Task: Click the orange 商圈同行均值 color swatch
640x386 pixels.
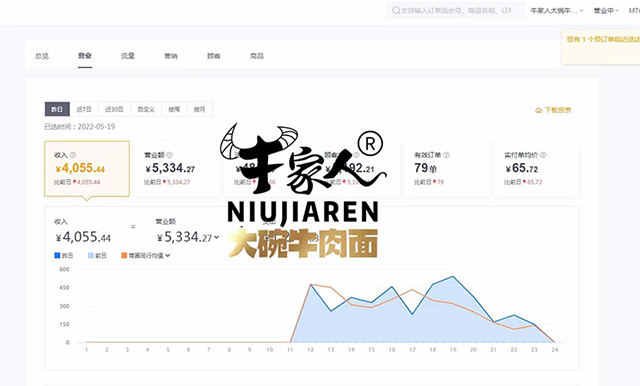Action: [124, 255]
